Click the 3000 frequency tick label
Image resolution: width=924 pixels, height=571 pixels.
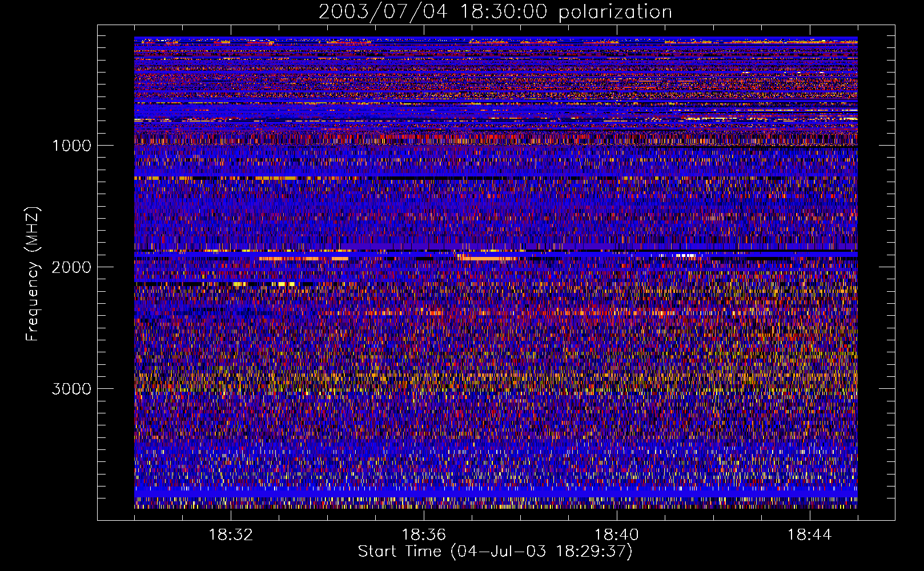point(71,389)
